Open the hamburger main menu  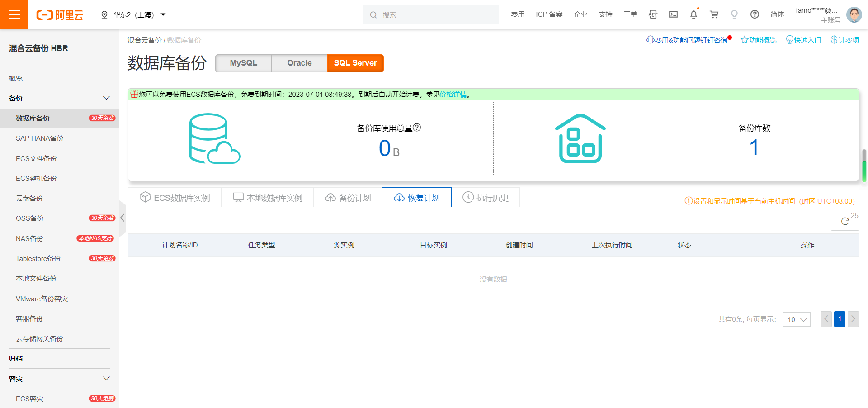coord(14,14)
